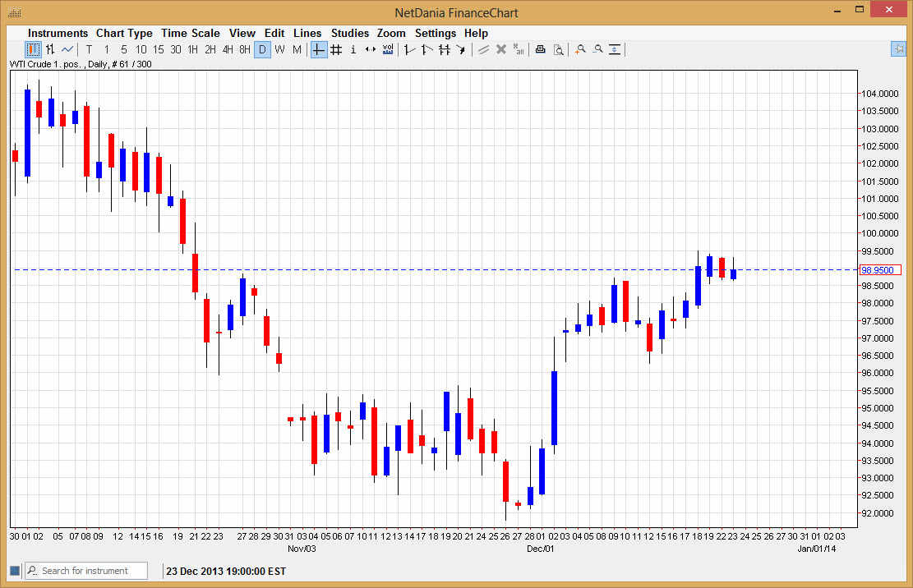Switch to tick (T) time scale
Image resolution: width=913 pixels, height=588 pixels.
click(x=89, y=49)
